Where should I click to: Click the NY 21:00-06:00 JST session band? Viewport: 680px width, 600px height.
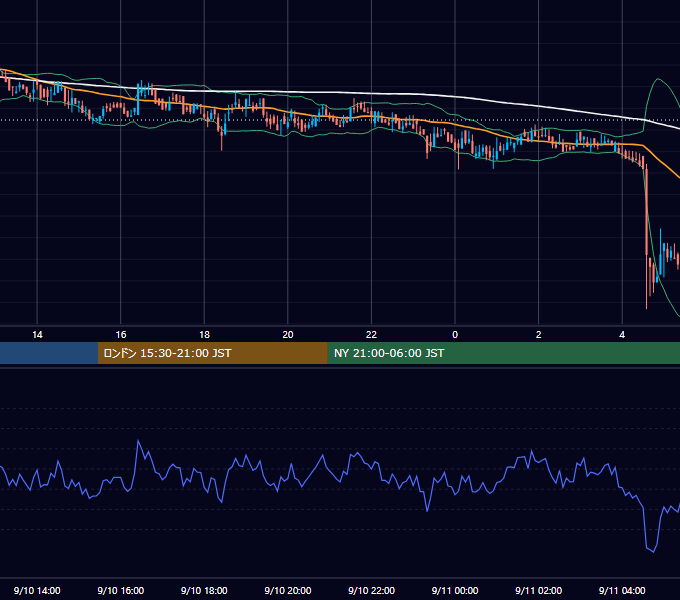pos(503,353)
